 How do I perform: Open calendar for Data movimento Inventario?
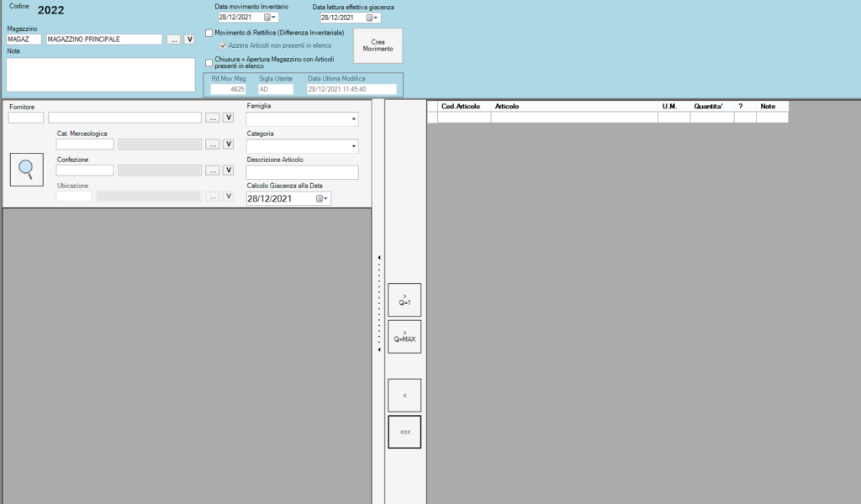[x=270, y=17]
